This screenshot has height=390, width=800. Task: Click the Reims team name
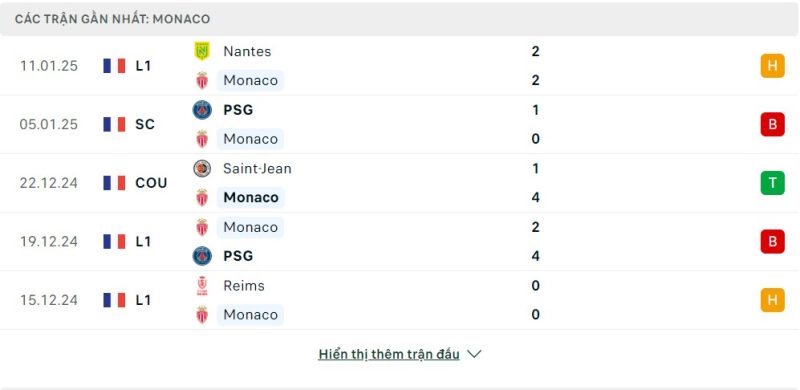[x=244, y=285]
